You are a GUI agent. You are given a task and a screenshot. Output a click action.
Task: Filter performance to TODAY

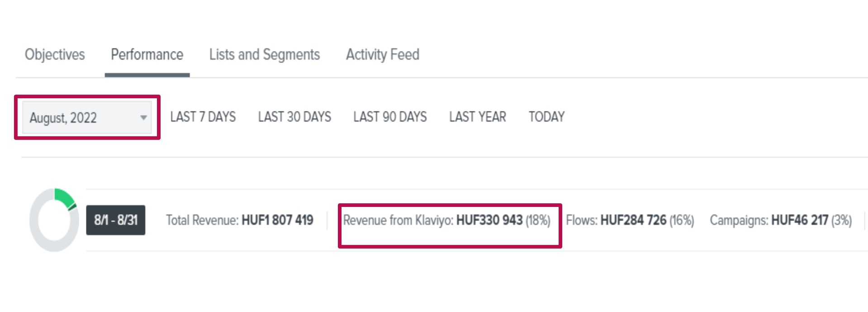(546, 117)
